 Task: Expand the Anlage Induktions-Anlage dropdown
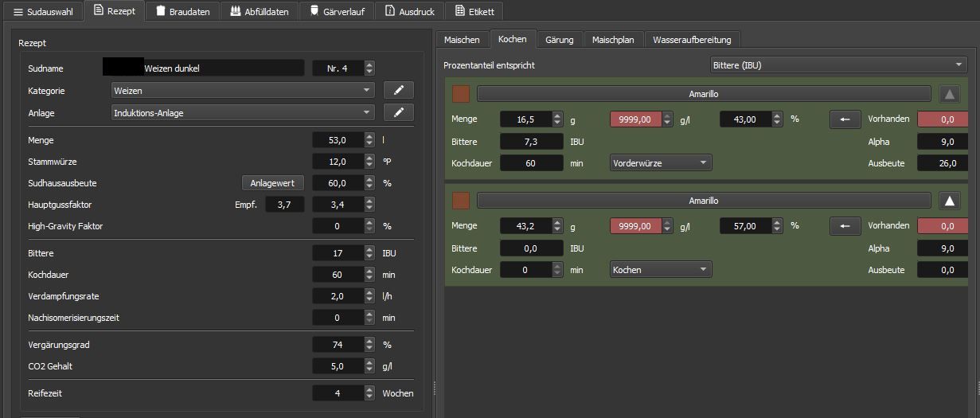pos(243,113)
